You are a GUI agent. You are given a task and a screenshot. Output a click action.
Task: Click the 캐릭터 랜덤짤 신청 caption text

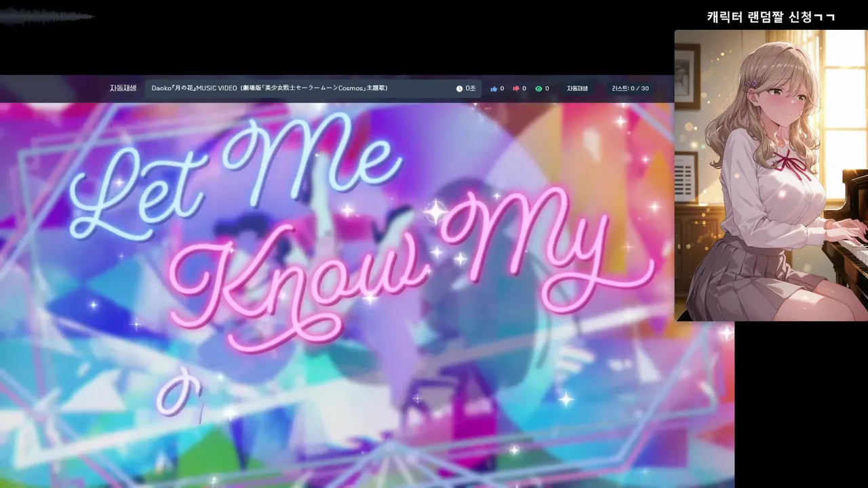coord(771,17)
